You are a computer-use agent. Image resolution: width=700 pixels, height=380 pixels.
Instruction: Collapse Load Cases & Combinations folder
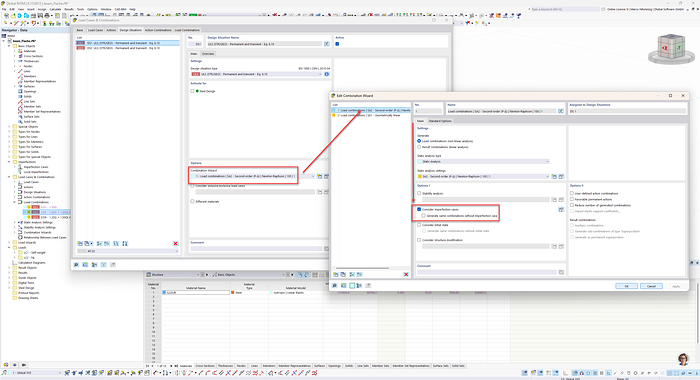9,177
